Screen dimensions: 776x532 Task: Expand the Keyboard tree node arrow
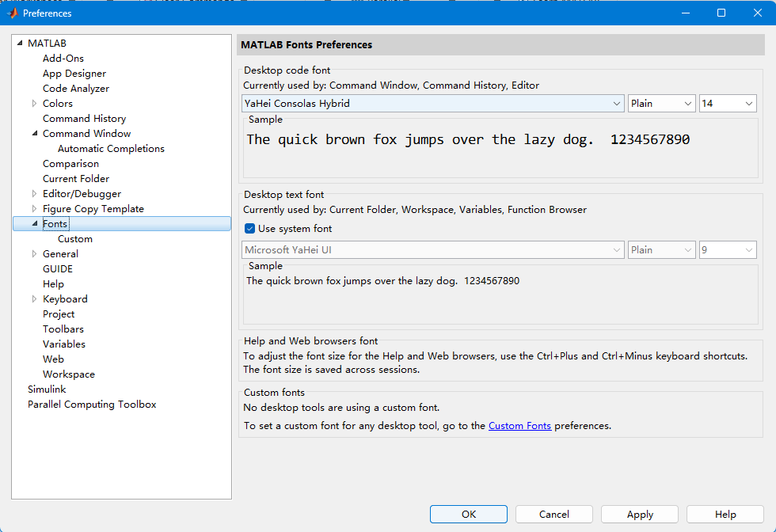pos(34,299)
